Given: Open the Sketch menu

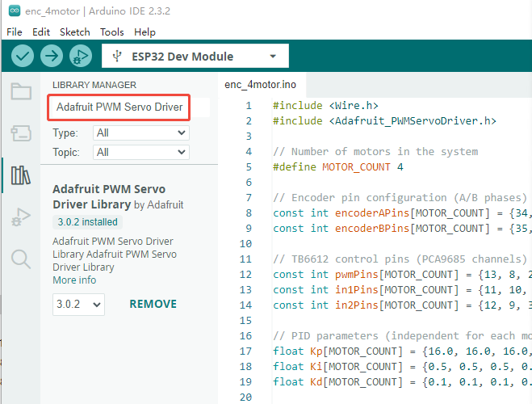Looking at the screenshot, I should [75, 32].
